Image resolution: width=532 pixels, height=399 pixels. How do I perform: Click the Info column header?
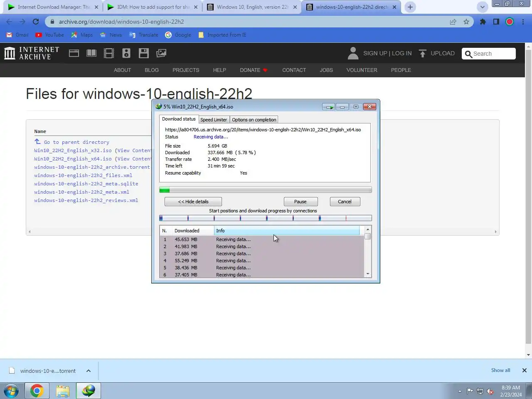coord(287,231)
